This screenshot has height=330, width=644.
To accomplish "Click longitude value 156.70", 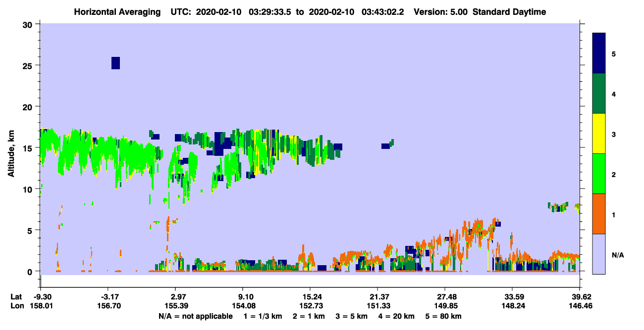I will tap(108, 306).
